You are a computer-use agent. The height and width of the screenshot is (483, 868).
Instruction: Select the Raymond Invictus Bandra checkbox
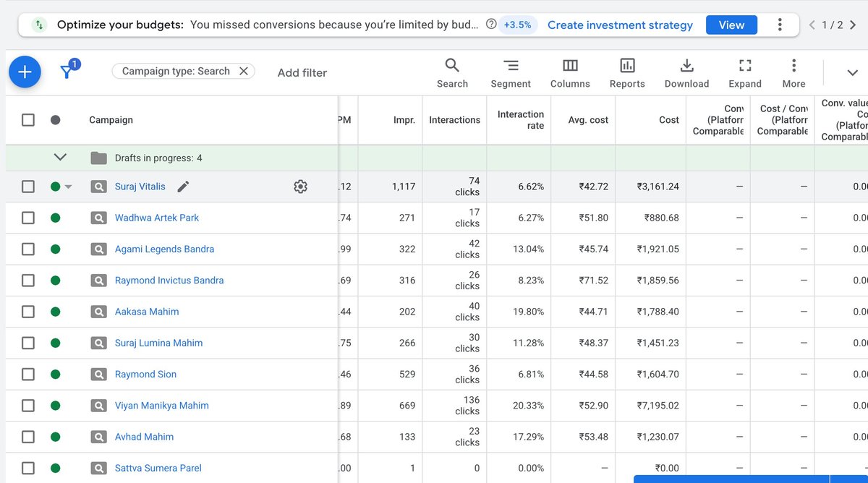[x=27, y=281]
